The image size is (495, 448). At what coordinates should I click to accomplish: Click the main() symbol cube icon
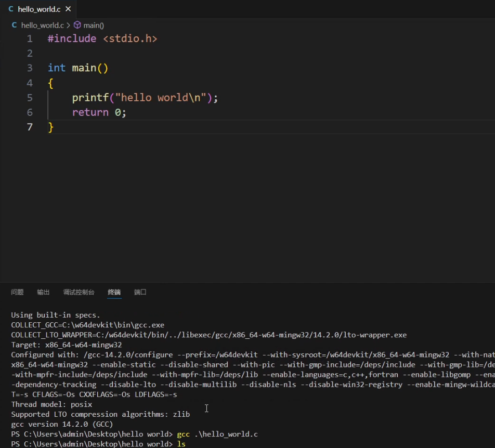tap(77, 25)
